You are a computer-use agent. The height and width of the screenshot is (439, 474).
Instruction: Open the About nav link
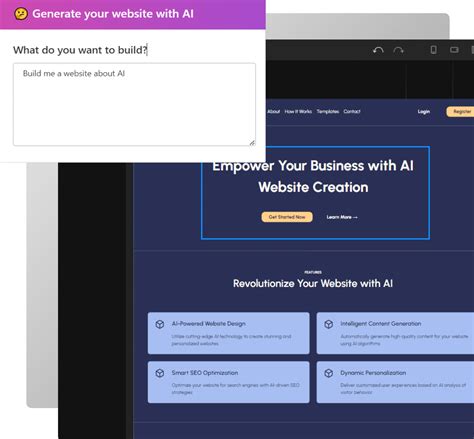[274, 111]
